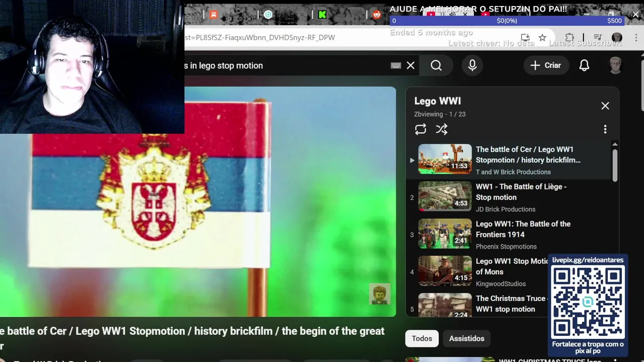Click the playlist scrollbar up arrow
Viewport: 644px width, 362px height.
(x=615, y=144)
